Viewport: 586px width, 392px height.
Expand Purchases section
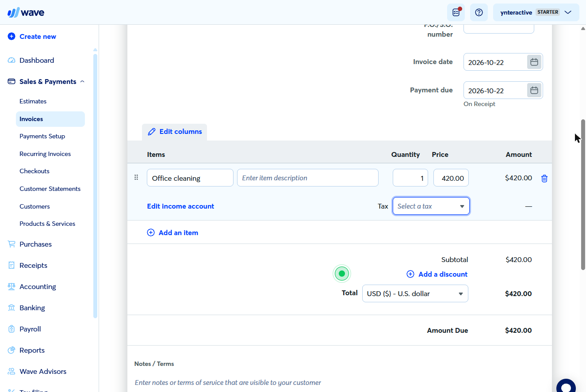[x=35, y=244]
